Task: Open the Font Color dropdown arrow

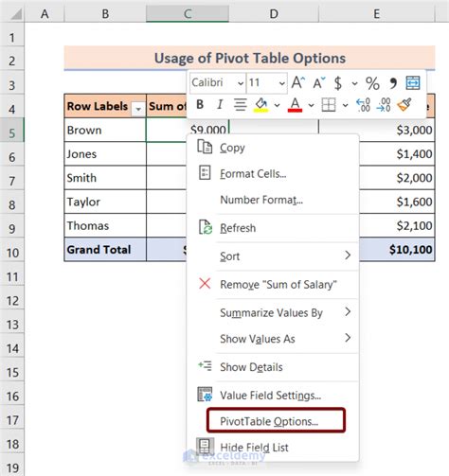Action: [311, 105]
